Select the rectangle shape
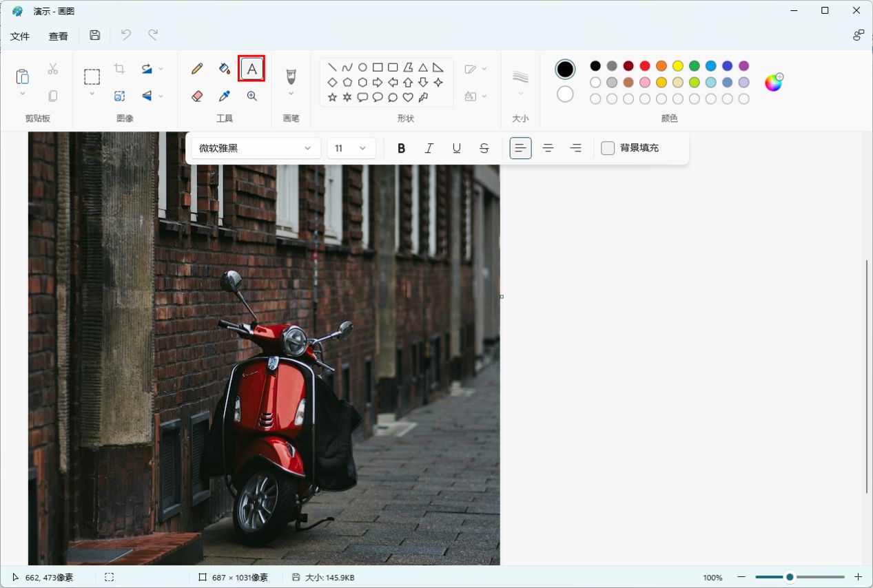The width and height of the screenshot is (873, 588). pos(377,66)
